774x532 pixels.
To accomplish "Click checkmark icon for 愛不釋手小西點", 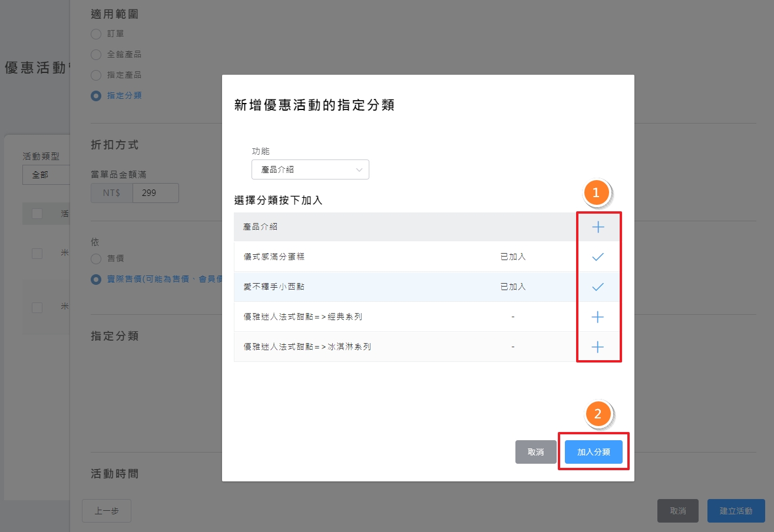I will click(x=598, y=287).
